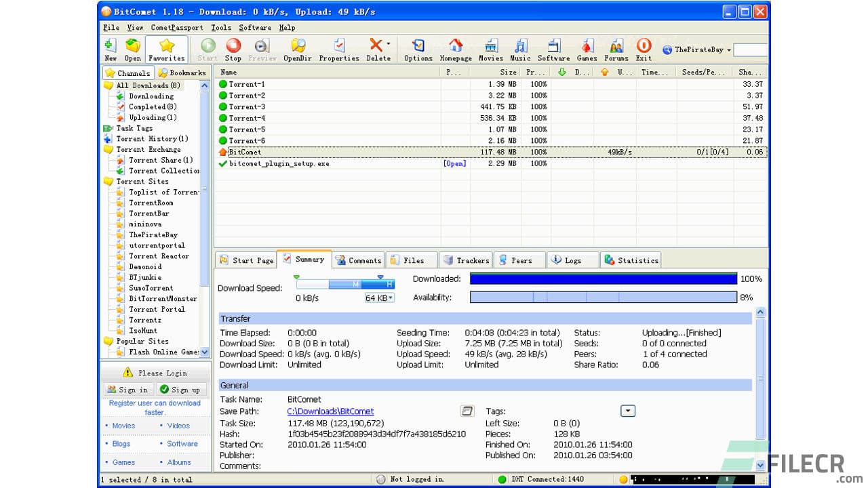Exit BitComet using the Exit toolbar icon
The image size is (868, 488).
click(643, 49)
